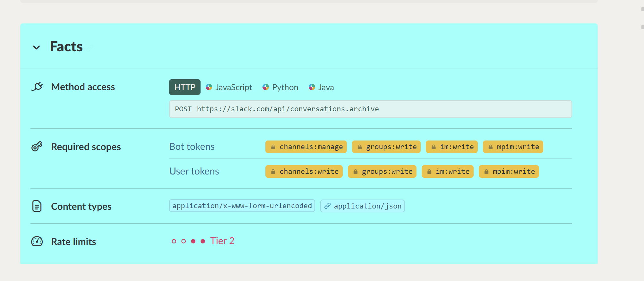
Task: Switch to the JavaScript tab
Action: tap(229, 87)
